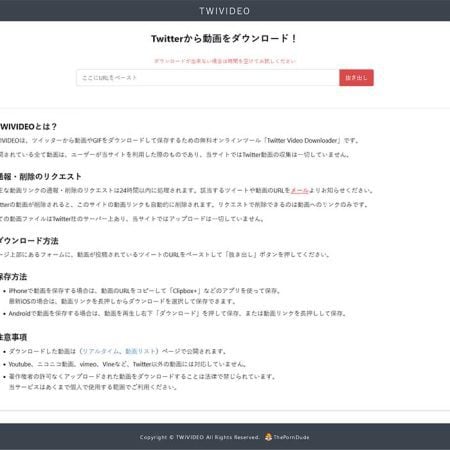Click the 削除のリクエスト section heading
Viewport: 450px width, 450px height.
[41, 177]
